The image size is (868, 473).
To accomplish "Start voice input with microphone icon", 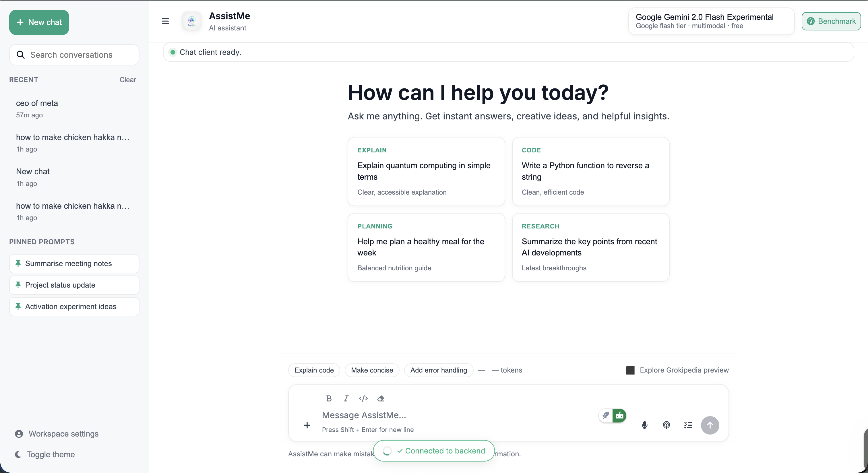I will tap(644, 425).
